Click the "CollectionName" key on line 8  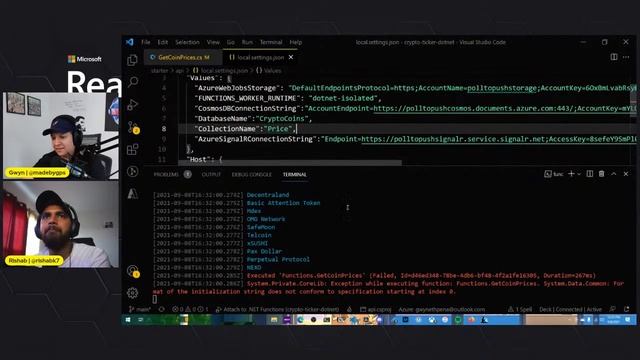(x=226, y=129)
